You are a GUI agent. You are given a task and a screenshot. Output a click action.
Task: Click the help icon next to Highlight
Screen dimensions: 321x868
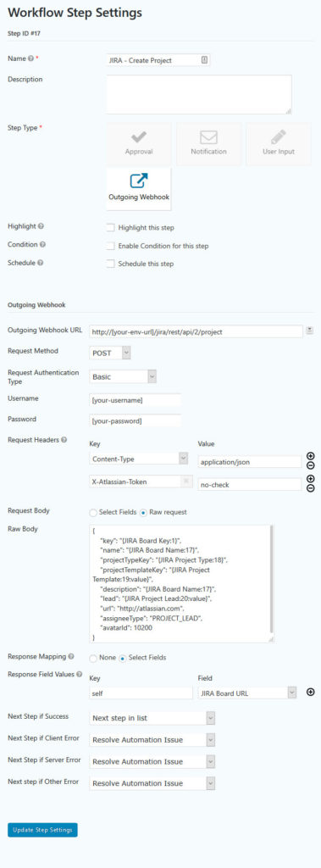point(42,226)
